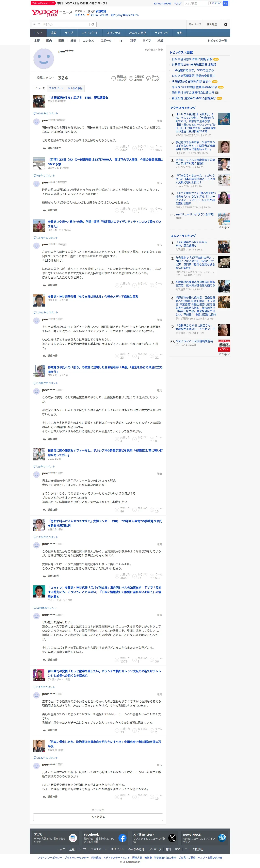Open 有料 in the blue navigation bar
This screenshot has width=260, height=868.
click(179, 33)
